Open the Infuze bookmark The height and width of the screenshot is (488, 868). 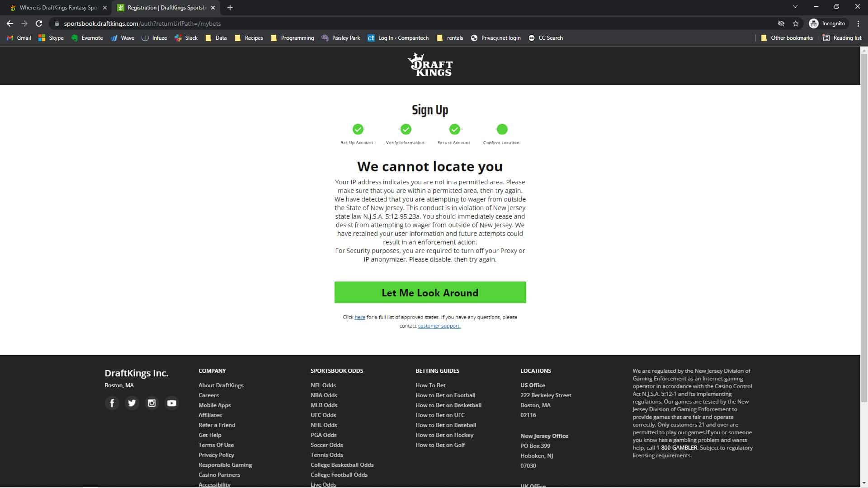(155, 38)
